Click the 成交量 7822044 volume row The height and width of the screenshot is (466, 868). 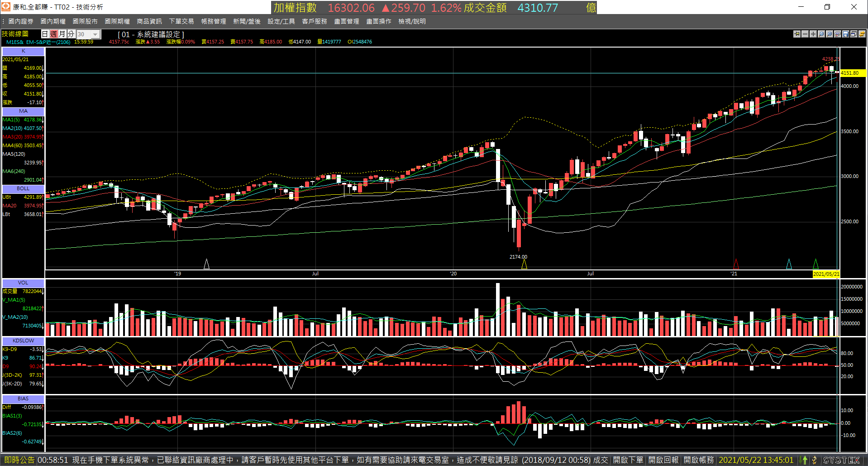[23, 291]
